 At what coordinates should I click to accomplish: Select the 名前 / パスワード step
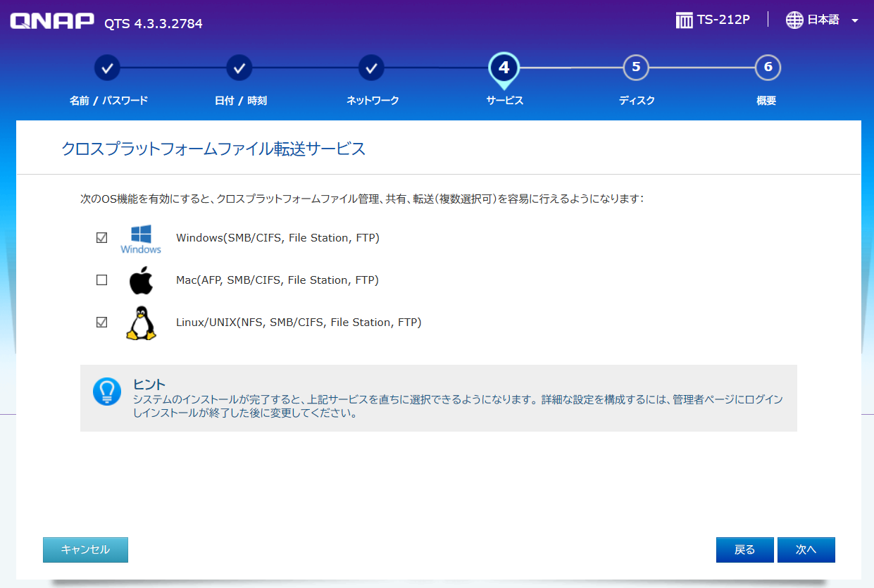click(x=107, y=68)
